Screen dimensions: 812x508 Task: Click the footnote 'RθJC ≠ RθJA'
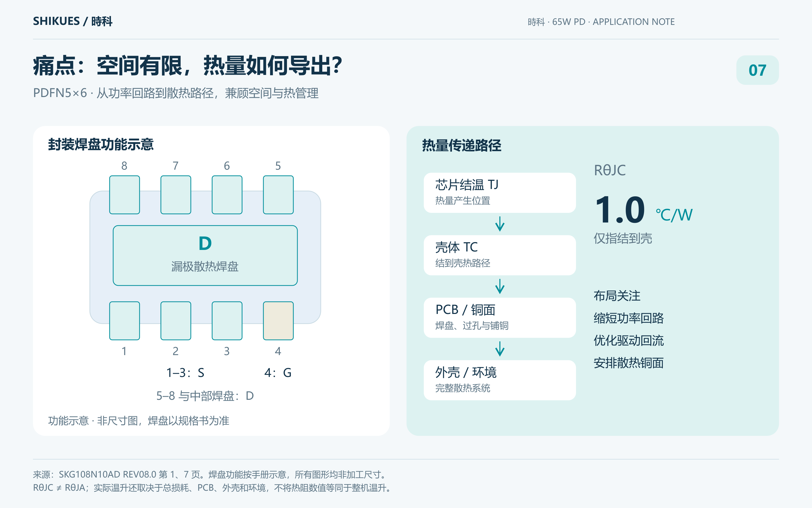click(59, 487)
